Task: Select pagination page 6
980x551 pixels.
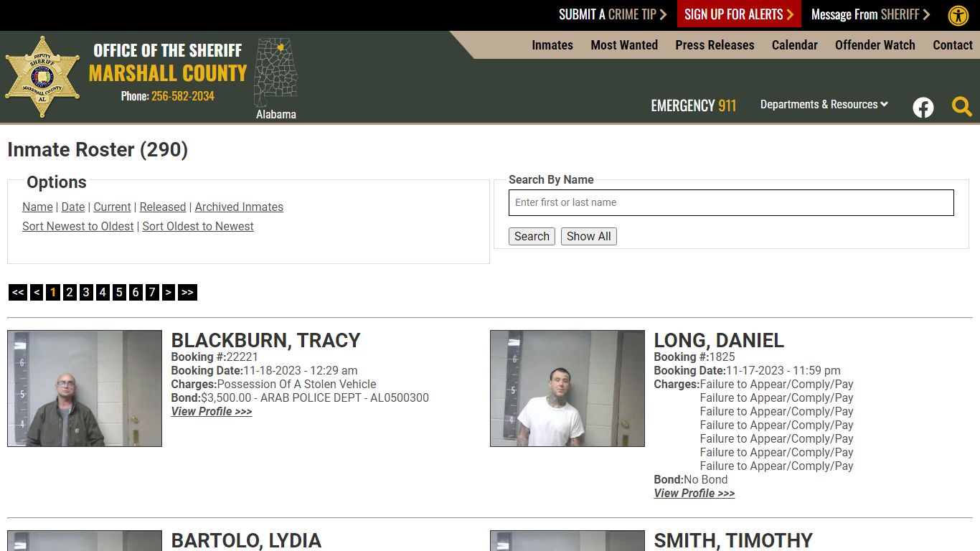Action: point(136,292)
